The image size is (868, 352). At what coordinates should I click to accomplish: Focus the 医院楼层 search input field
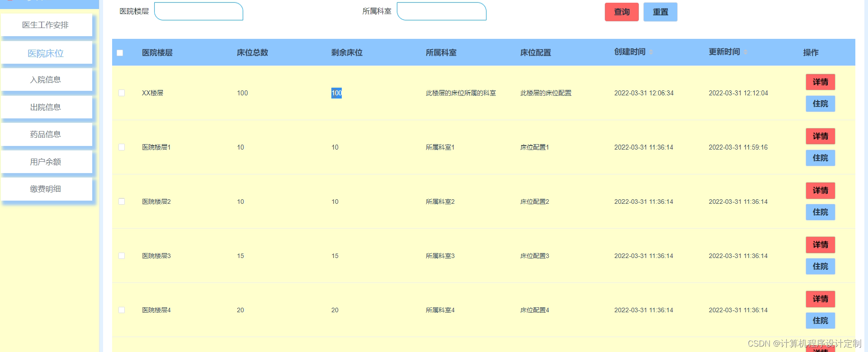tap(199, 11)
